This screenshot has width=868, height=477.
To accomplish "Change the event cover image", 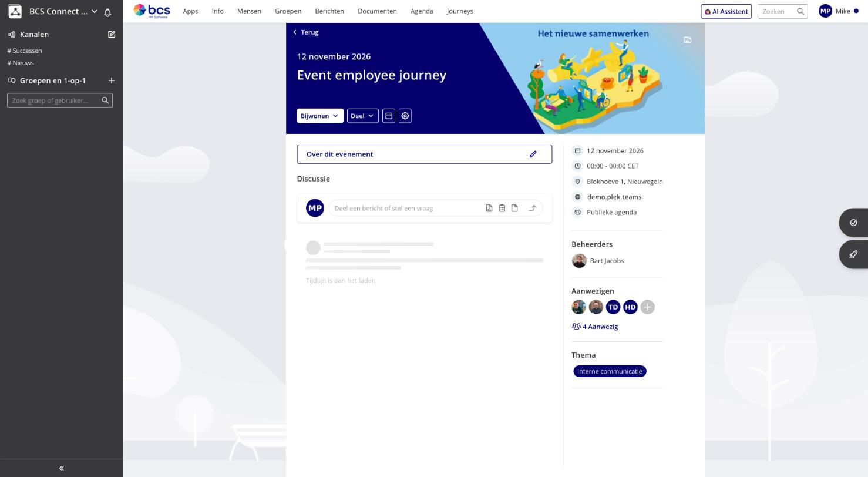I will [688, 40].
